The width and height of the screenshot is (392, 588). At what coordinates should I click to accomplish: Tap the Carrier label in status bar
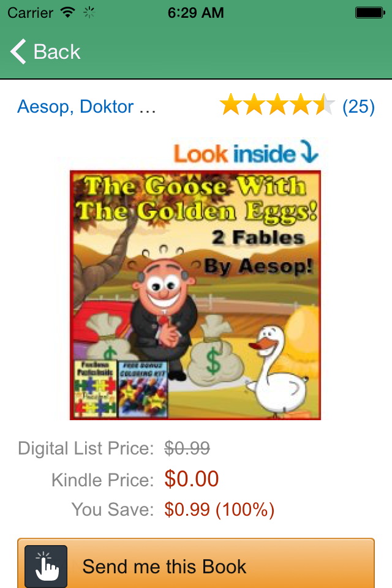coord(31,13)
